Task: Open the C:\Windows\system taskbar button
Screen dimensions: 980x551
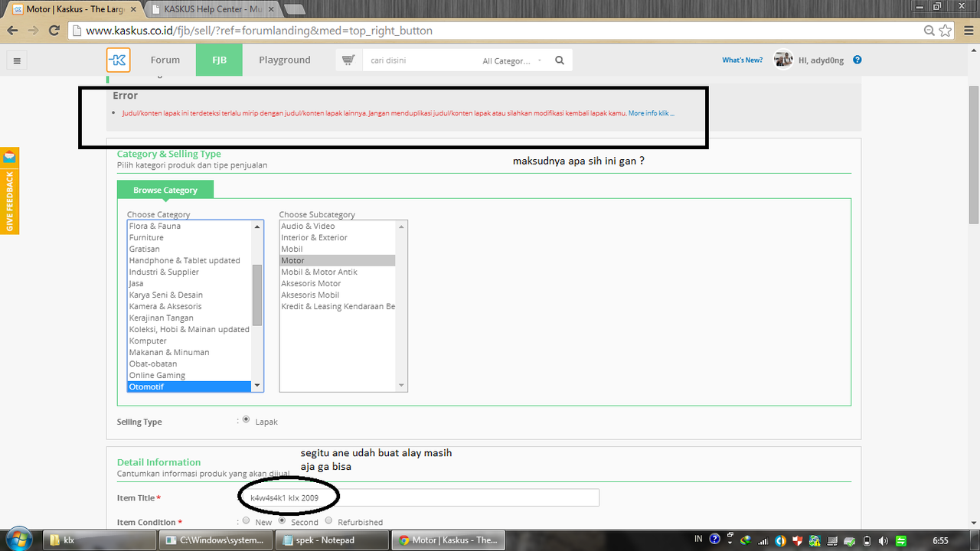Action: 217,540
